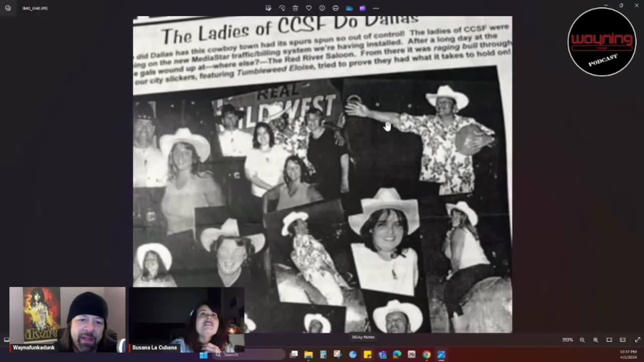This screenshot has height=362, width=644.
Task: Click the Susana La Cubana webcam feed
Action: (187, 319)
